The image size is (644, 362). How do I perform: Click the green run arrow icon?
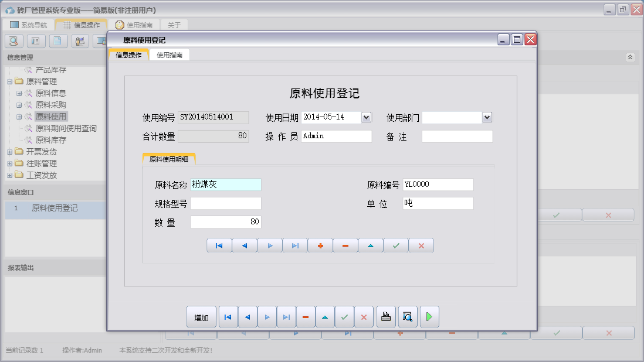tap(429, 316)
